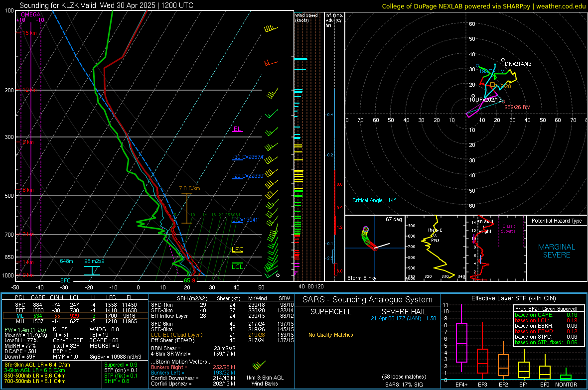Click the orange square mean wind marker on hodograph
This screenshot has width=588, height=390.
pyautogui.click(x=492, y=85)
